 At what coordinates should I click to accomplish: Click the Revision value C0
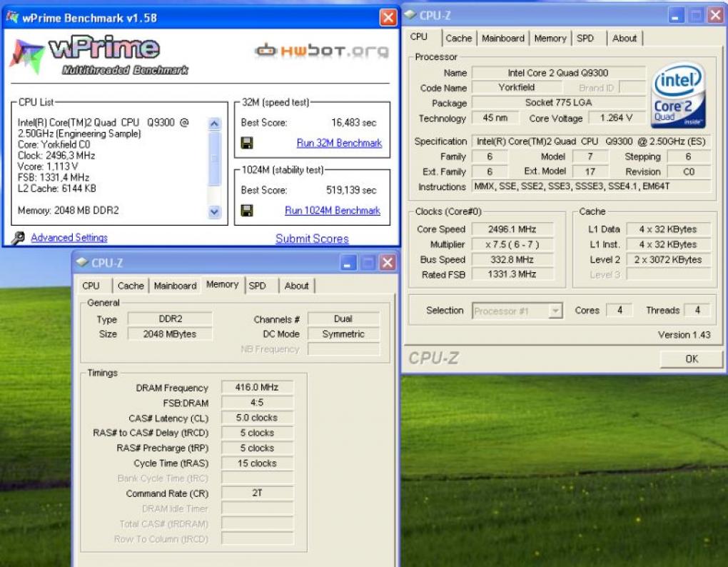pyautogui.click(x=689, y=171)
